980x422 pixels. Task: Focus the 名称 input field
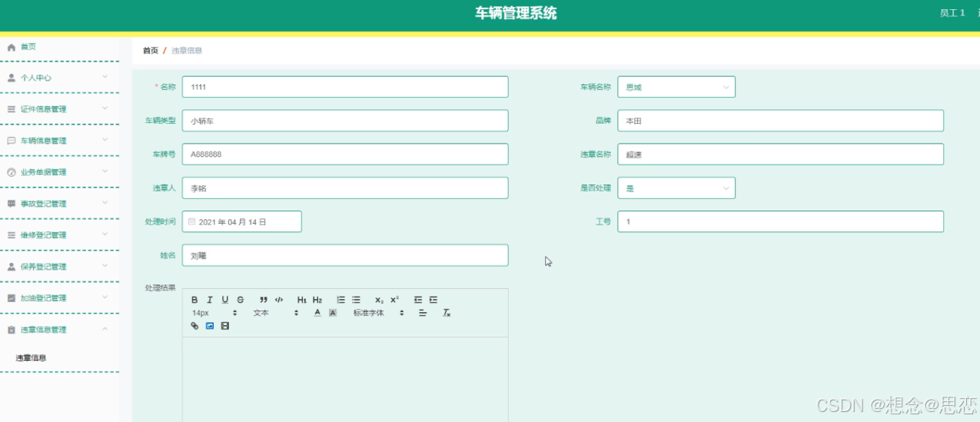pyautogui.click(x=345, y=87)
